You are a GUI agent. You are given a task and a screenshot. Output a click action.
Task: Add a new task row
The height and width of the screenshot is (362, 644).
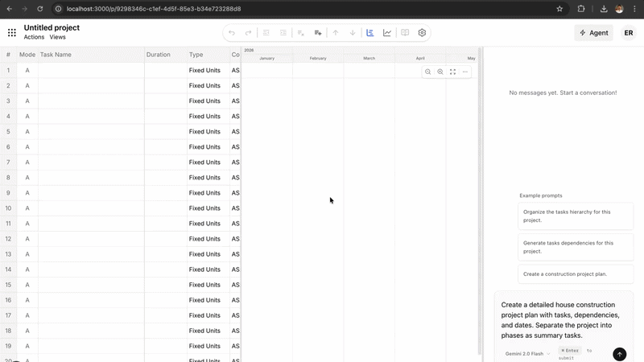(x=318, y=33)
